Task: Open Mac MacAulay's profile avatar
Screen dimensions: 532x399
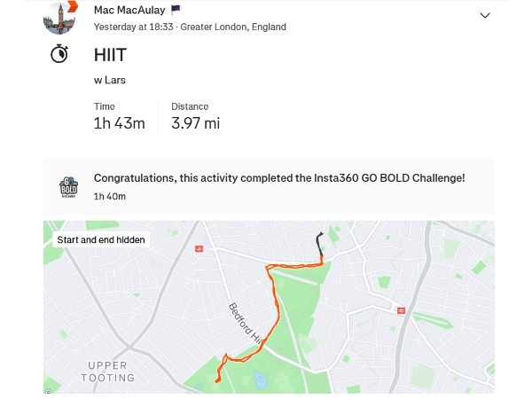Action: coord(59,19)
